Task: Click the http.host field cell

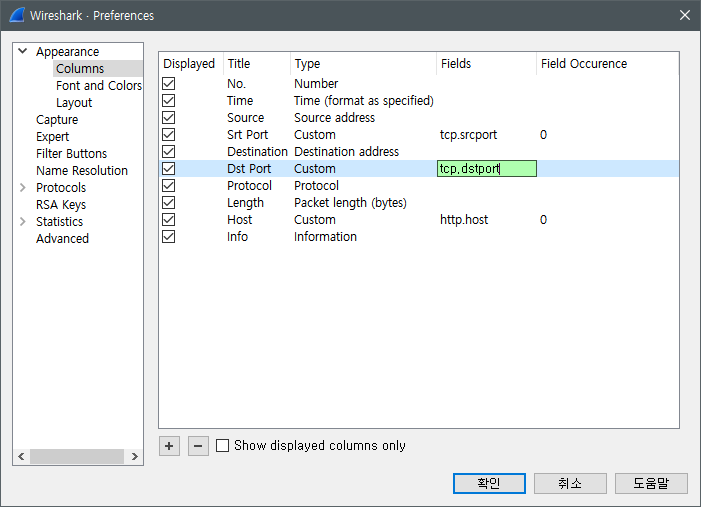Action: tap(464, 220)
